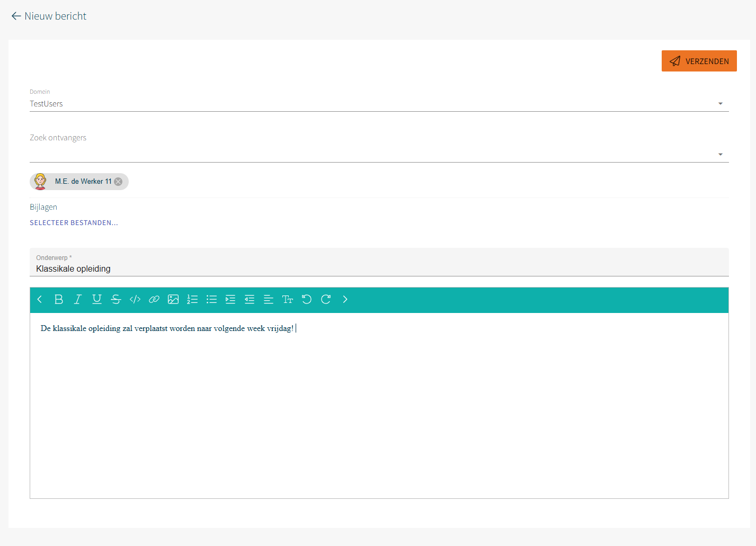Insert an image into the message
Screen dimensions: 756x546
point(173,299)
